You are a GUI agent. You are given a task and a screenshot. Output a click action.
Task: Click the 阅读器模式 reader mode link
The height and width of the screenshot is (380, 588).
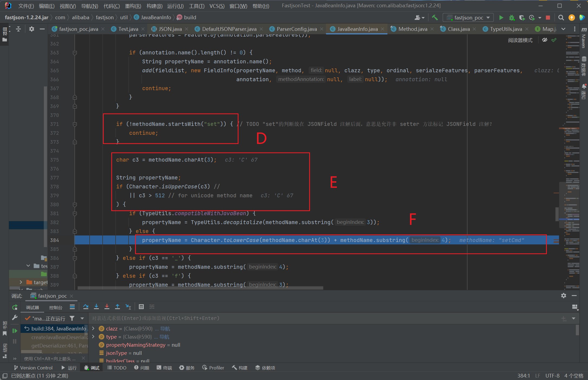pyautogui.click(x=520, y=40)
